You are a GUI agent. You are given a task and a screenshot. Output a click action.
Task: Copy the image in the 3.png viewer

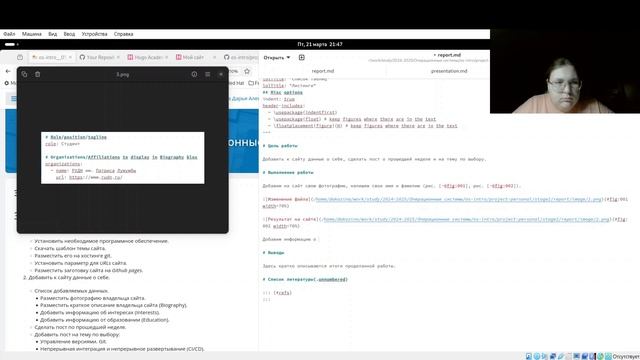(24, 74)
